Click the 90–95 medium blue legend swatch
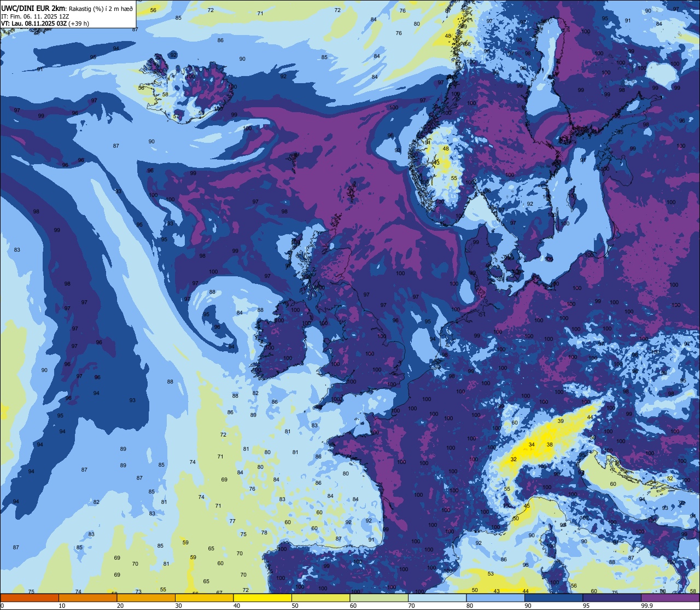Viewport: 700px width, 610px height. pos(553,598)
